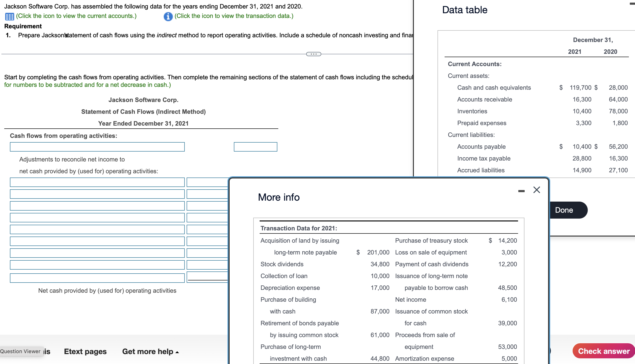Image resolution: width=635 pixels, height=364 pixels.
Task: Select the first line item under Cash flows from operating activities
Action: click(x=97, y=147)
